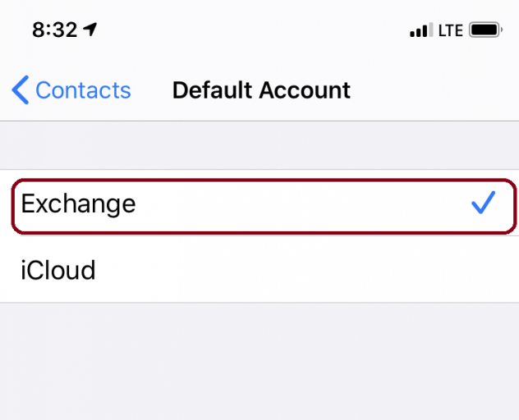519x420 pixels.
Task: Go back to Contacts settings
Action: pos(71,90)
